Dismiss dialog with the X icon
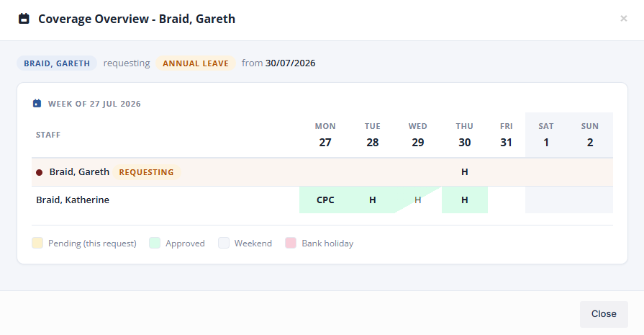Screen dimensions: 644x335 coord(623,19)
